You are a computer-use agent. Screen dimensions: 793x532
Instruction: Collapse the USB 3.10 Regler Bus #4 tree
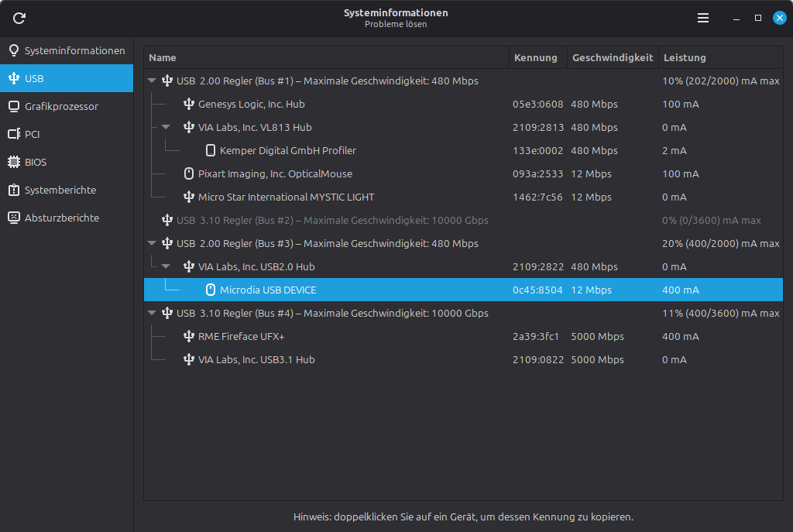pyautogui.click(x=153, y=313)
